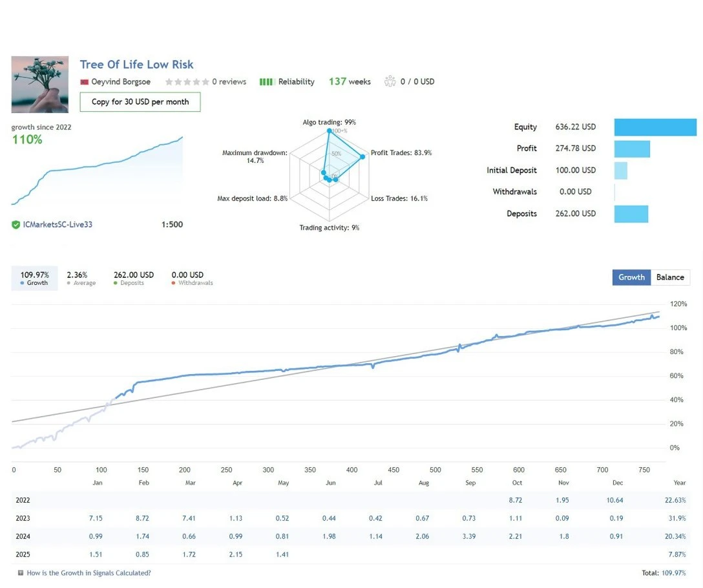703x588 pixels.
Task: Select the Growth chart tab
Action: click(631, 277)
